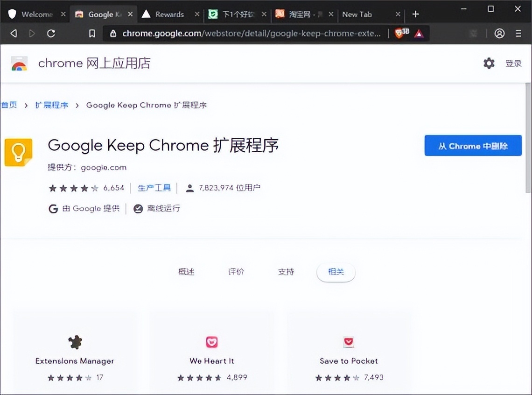Open the web store settings gear

coord(489,63)
